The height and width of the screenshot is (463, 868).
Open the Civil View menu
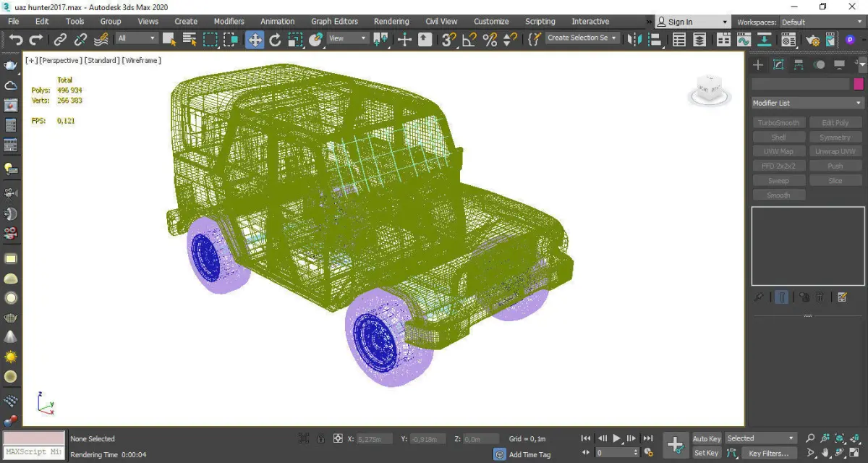[x=441, y=22]
